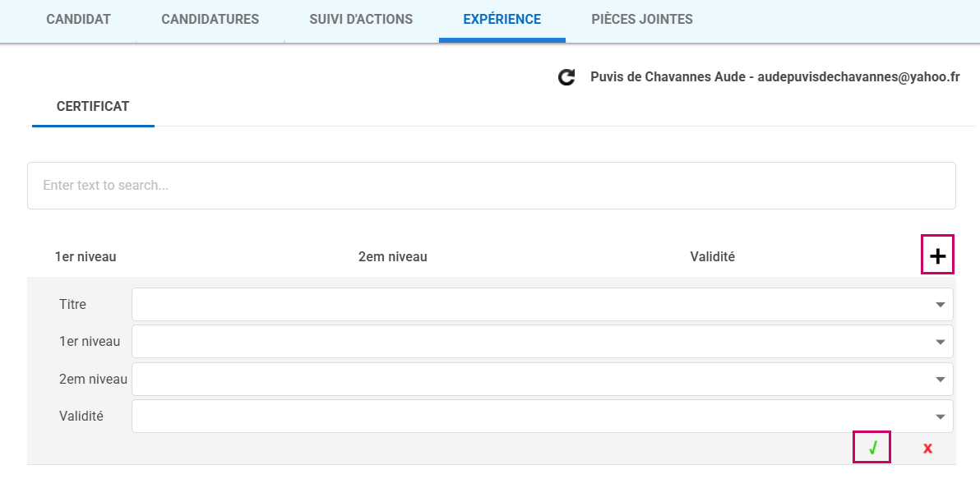Switch to the Candidat tab
980x479 pixels.
point(78,20)
